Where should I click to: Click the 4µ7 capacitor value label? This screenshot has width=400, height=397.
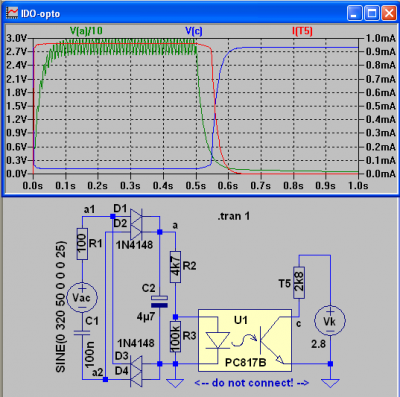point(146,317)
